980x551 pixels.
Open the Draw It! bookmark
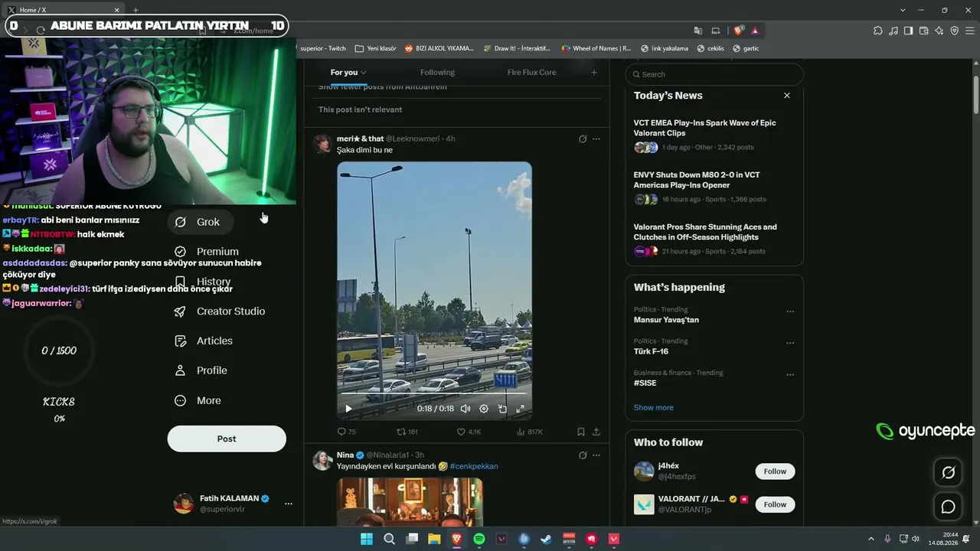coord(517,48)
